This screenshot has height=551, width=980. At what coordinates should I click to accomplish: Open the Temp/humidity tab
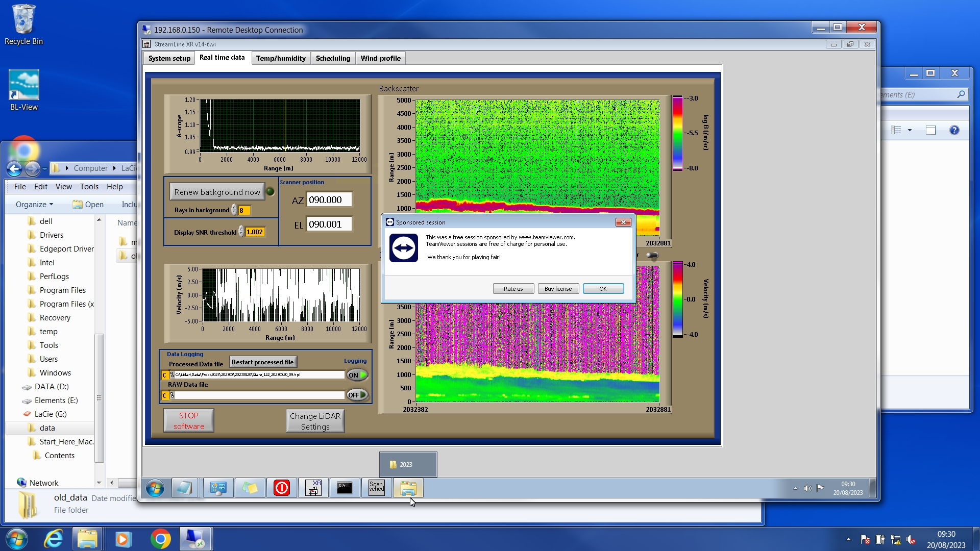pyautogui.click(x=280, y=58)
